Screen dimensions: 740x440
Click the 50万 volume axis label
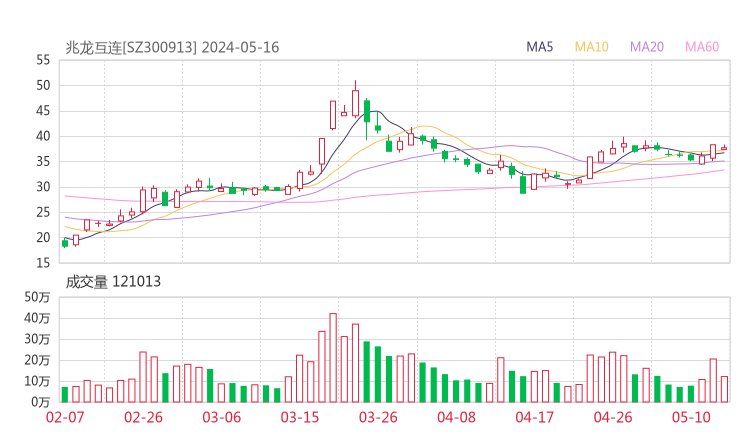pyautogui.click(x=37, y=297)
